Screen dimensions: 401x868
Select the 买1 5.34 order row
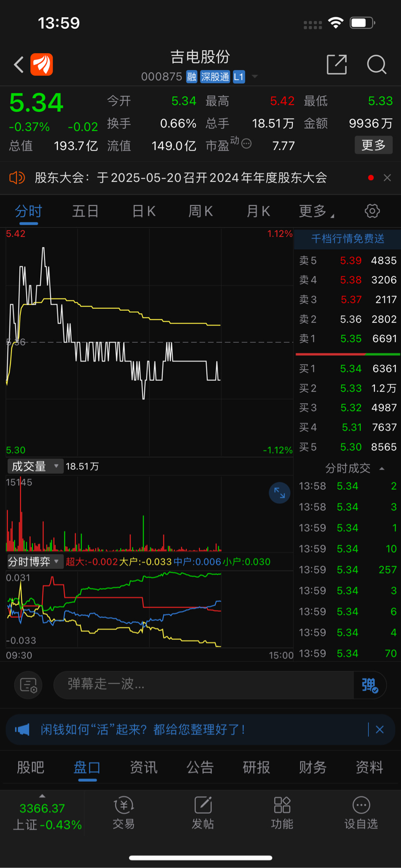[348, 369]
